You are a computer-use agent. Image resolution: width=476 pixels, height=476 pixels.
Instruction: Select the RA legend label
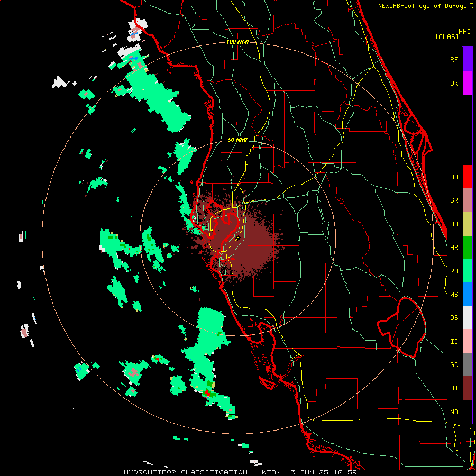tap(454, 271)
